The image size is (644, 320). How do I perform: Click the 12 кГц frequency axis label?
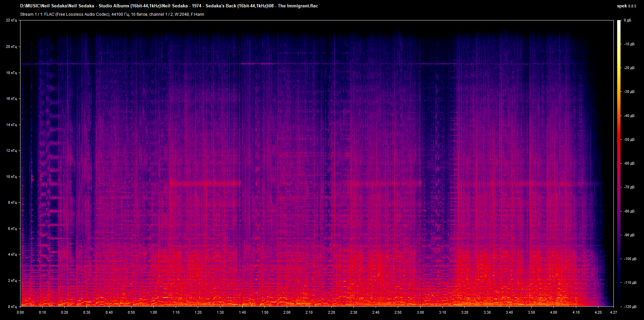click(11, 150)
